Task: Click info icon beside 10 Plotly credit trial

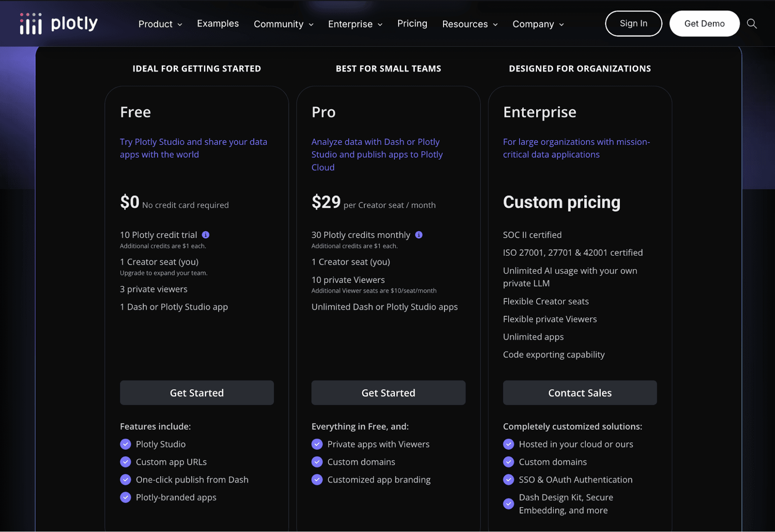Action: [x=205, y=235]
